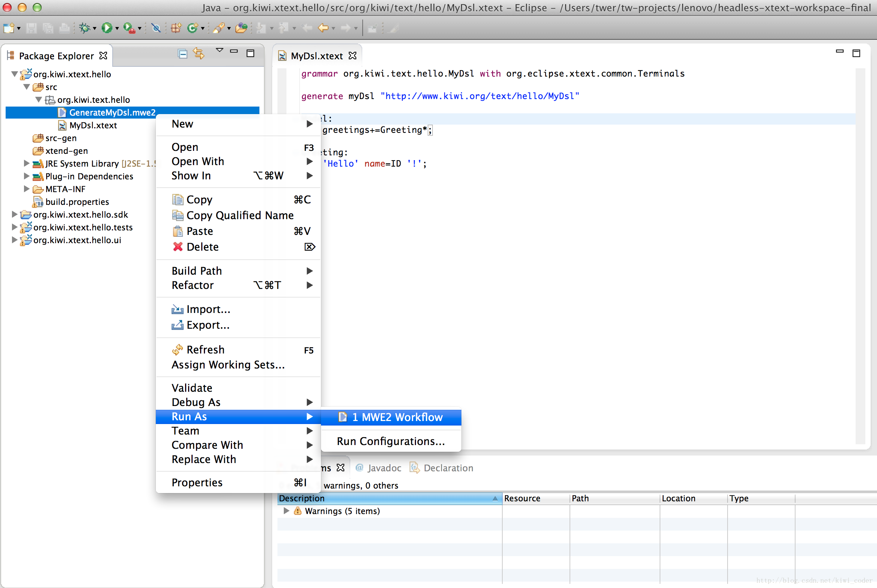Click the Debug bug icon

click(x=85, y=28)
